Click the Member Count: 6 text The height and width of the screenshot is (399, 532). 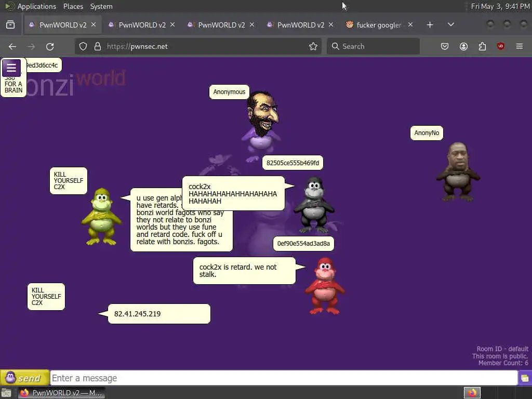tap(503, 363)
